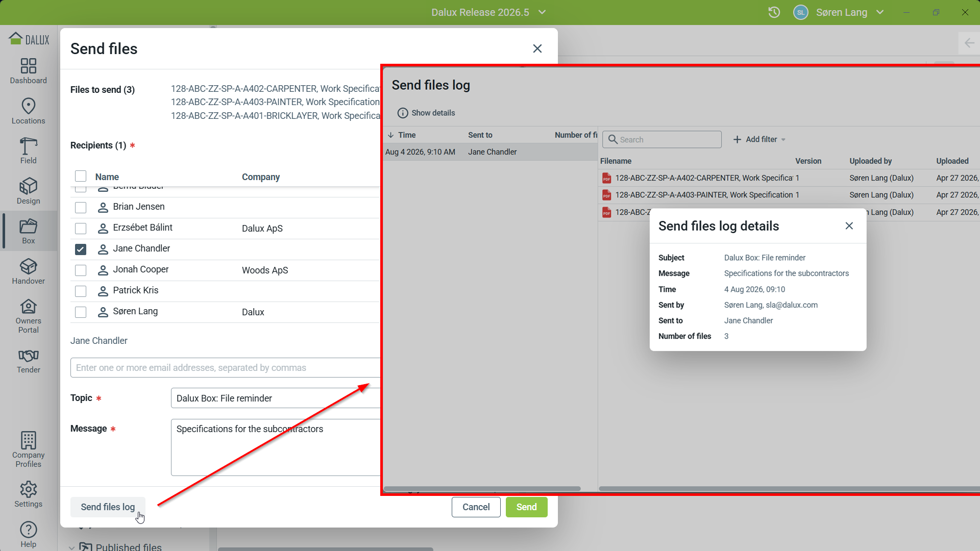Click the Name column header in recipients
The image size is (980, 551).
[x=107, y=177]
